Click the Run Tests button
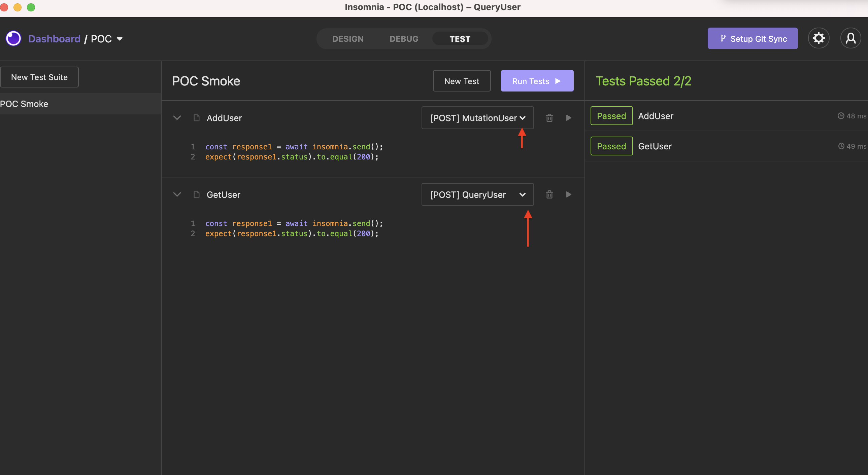 [537, 81]
